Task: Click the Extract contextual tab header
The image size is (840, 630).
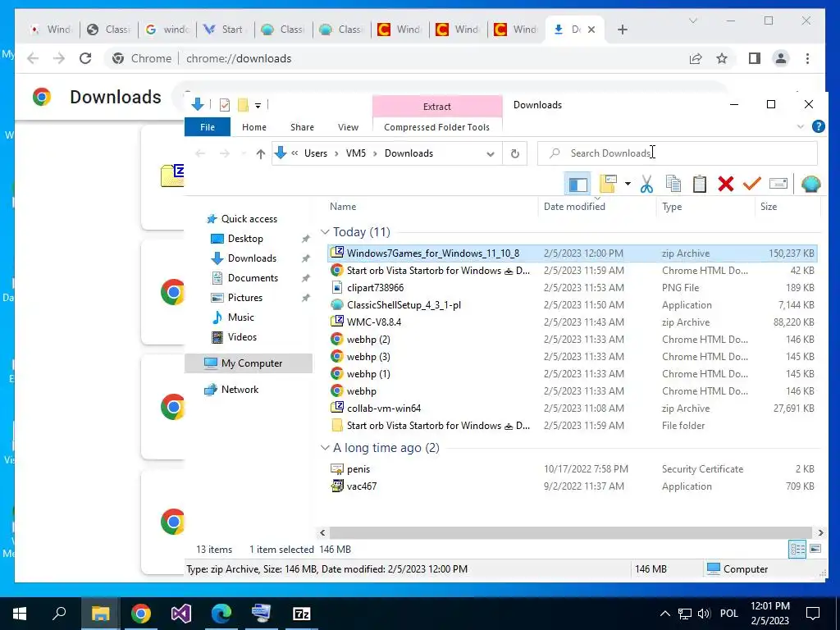Action: point(437,106)
